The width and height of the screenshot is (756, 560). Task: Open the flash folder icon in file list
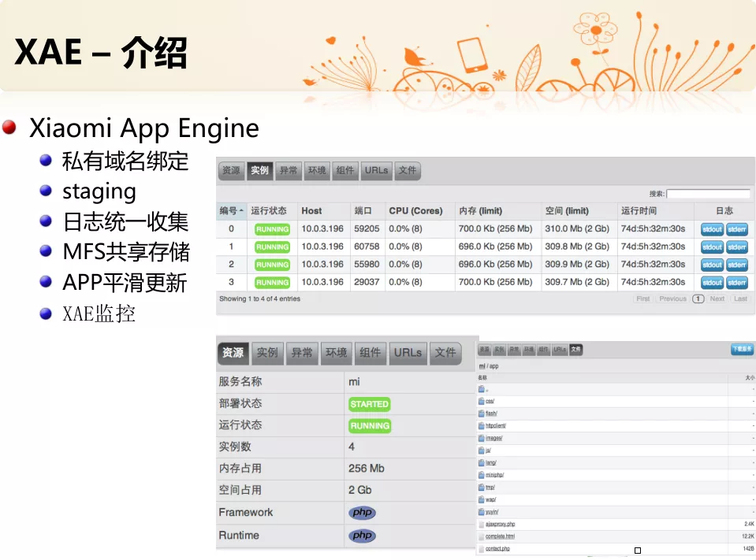click(481, 414)
